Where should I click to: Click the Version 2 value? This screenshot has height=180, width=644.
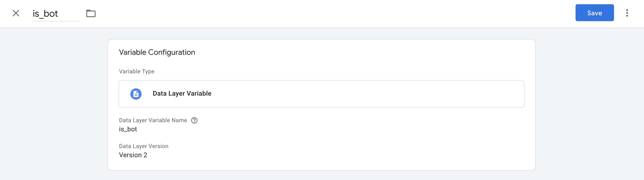point(133,155)
